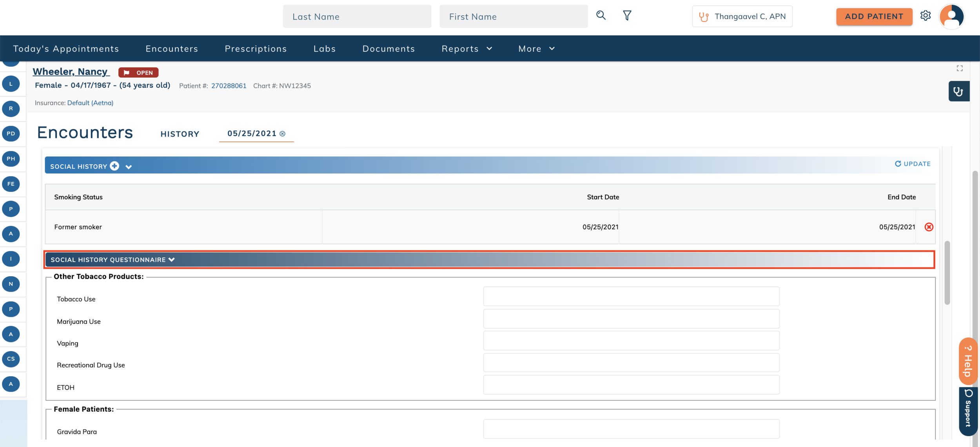
Task: Switch to the HISTORY tab
Action: click(180, 134)
